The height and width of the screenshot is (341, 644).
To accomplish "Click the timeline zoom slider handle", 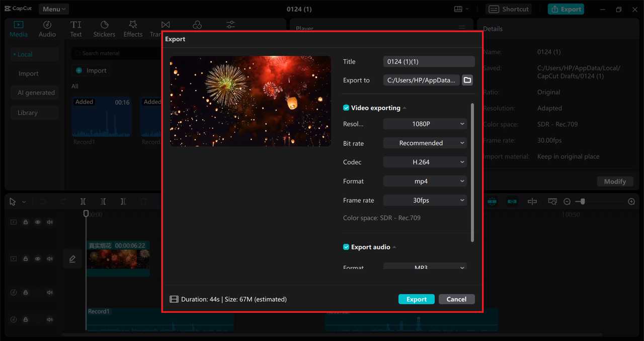I will pyautogui.click(x=583, y=202).
